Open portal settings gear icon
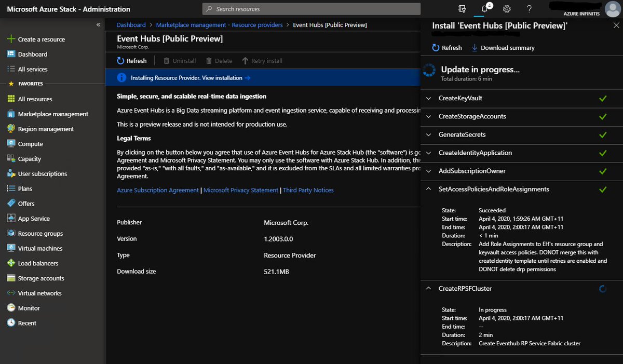This screenshot has width=623, height=364. point(507,9)
